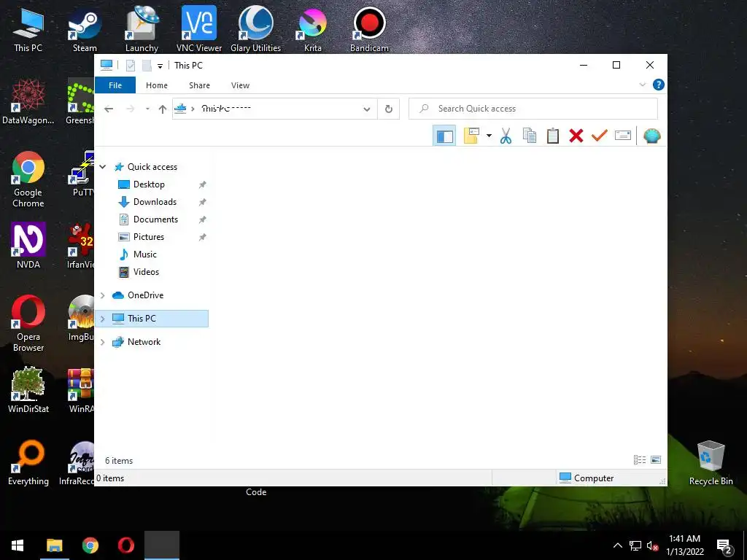Open the recent locations dropdown arrow

[147, 109]
